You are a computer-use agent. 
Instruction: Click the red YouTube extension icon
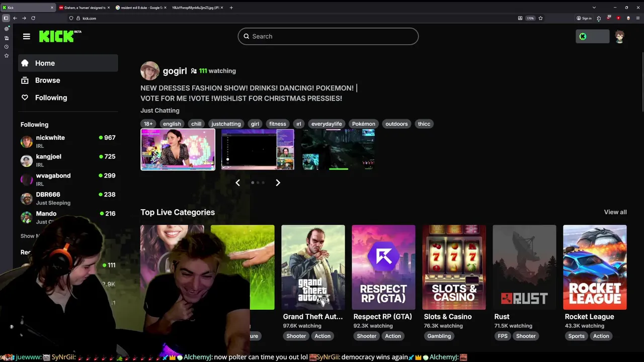(618, 18)
